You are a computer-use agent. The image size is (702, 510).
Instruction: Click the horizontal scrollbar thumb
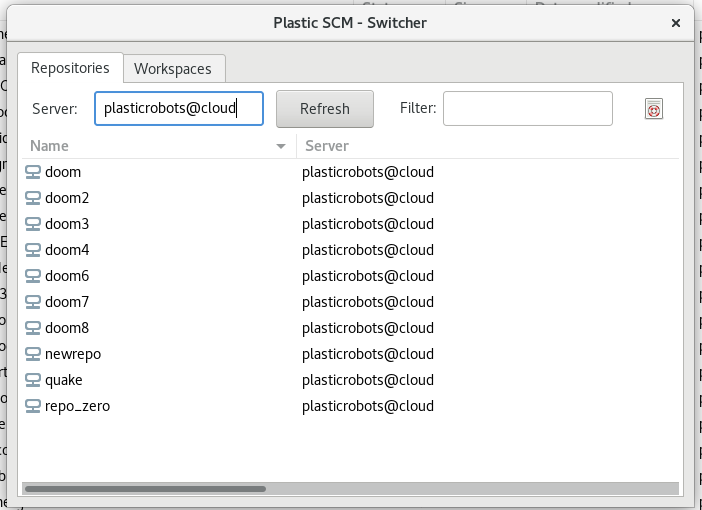[146, 489]
